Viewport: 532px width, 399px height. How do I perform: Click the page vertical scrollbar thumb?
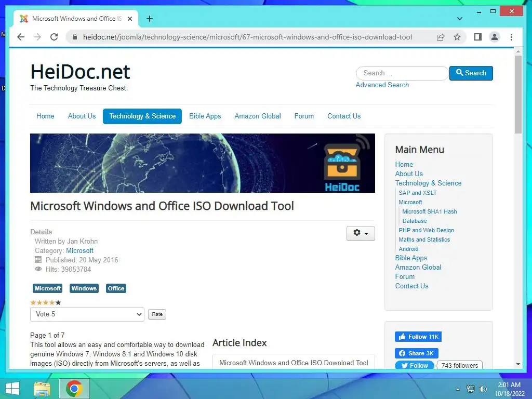click(518, 95)
